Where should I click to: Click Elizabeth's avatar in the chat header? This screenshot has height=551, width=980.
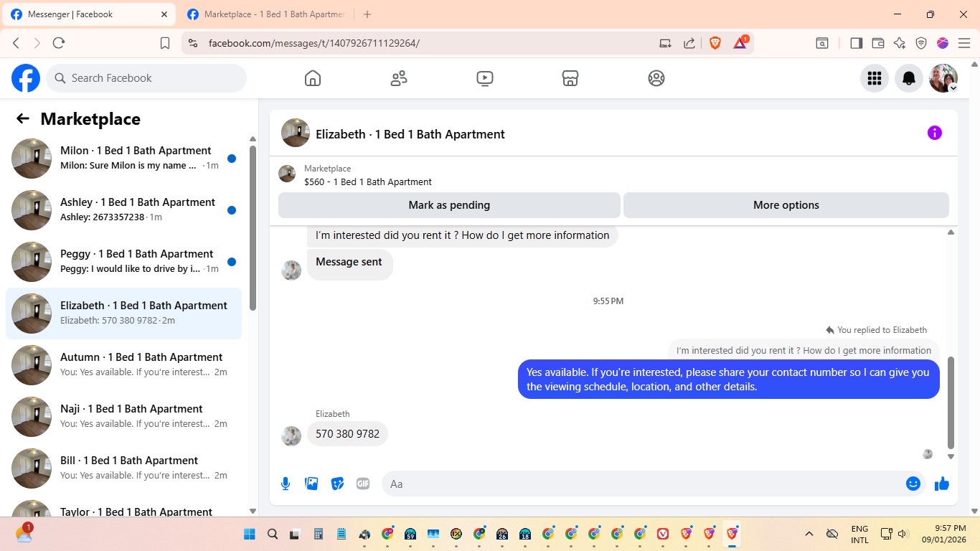296,133
